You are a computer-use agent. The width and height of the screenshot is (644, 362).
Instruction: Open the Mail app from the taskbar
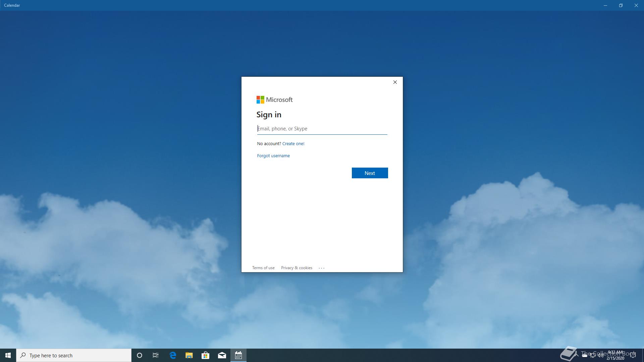point(222,355)
